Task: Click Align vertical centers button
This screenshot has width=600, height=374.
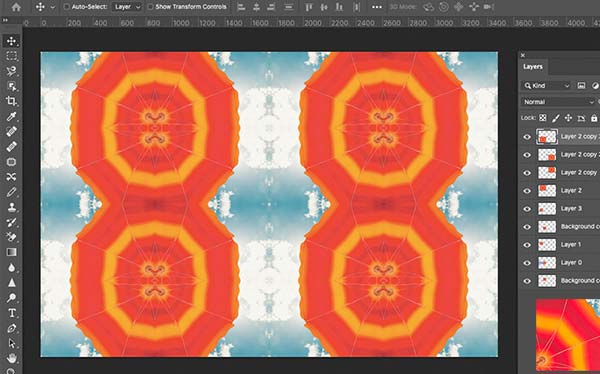Action: coord(324,7)
